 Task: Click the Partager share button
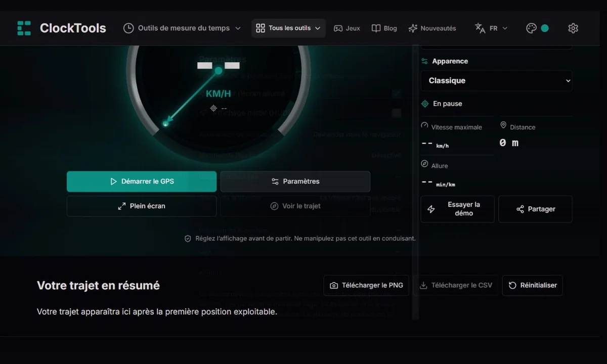[535, 209]
